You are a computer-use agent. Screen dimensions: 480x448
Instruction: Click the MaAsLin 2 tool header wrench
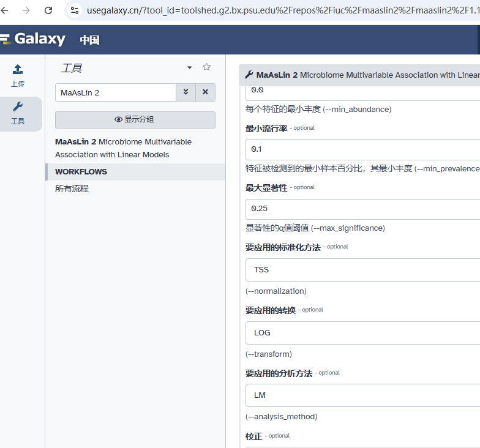(x=249, y=75)
